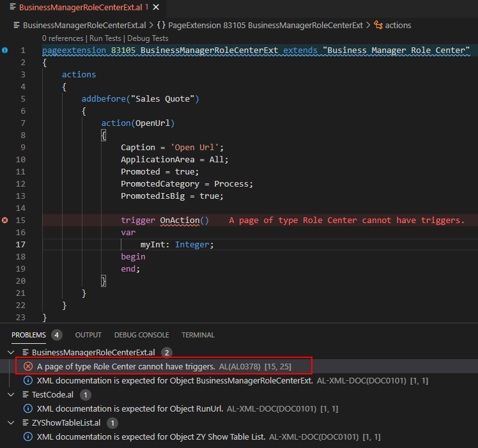Click the '0 references' code lens
Viewport: 478px width, 448px height.
point(63,38)
